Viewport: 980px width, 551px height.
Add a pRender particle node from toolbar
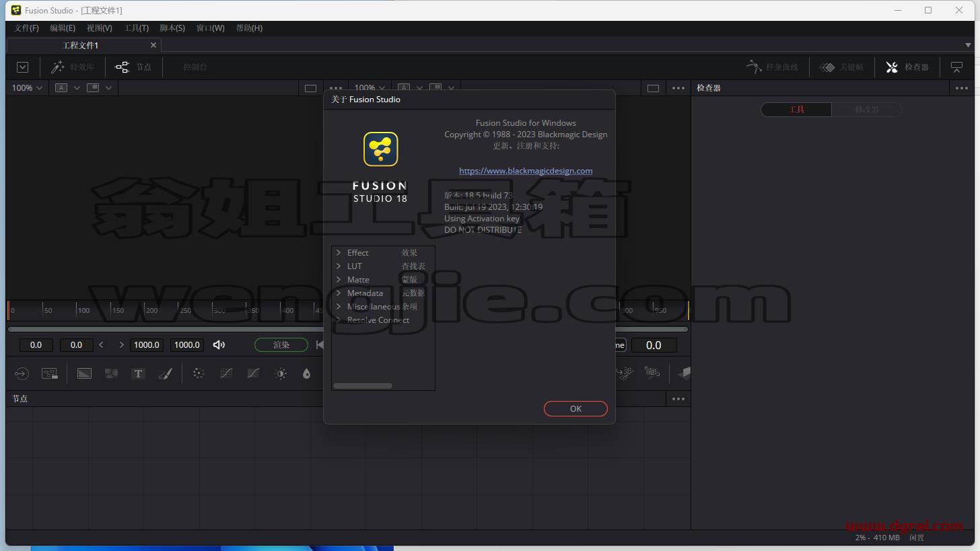(x=652, y=373)
